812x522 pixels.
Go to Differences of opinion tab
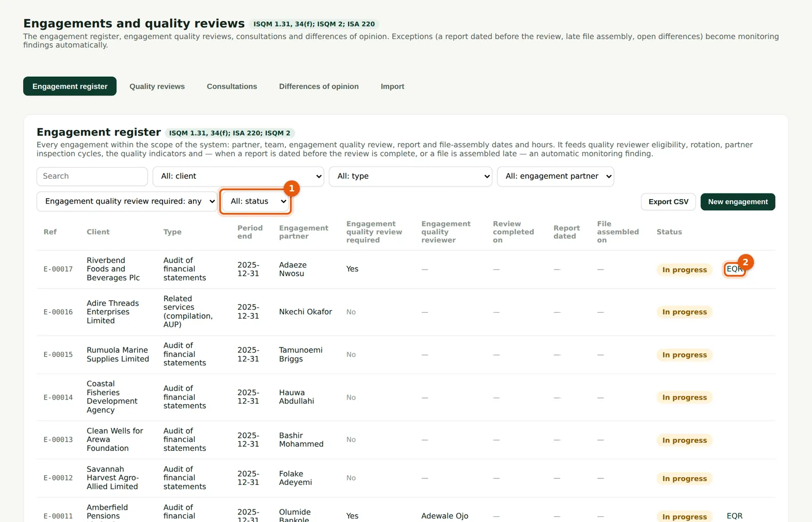[x=319, y=86]
